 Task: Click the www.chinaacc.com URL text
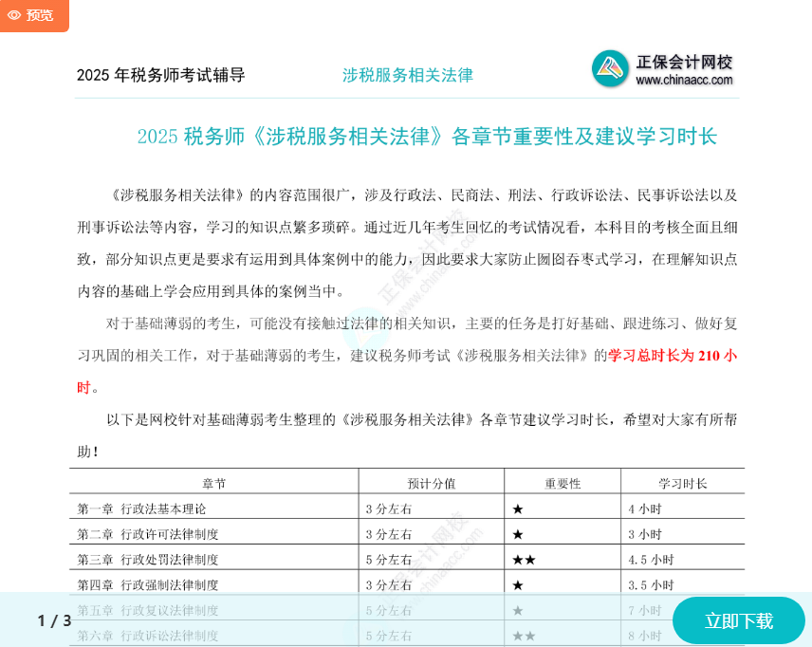[684, 80]
